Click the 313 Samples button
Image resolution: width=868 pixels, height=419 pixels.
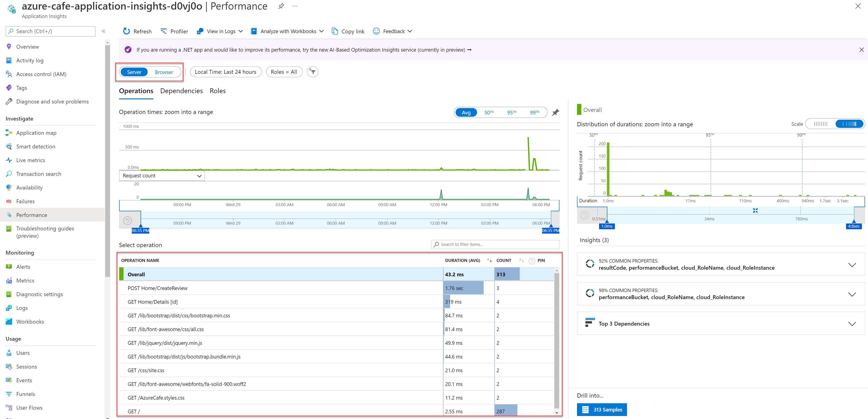coord(602,410)
